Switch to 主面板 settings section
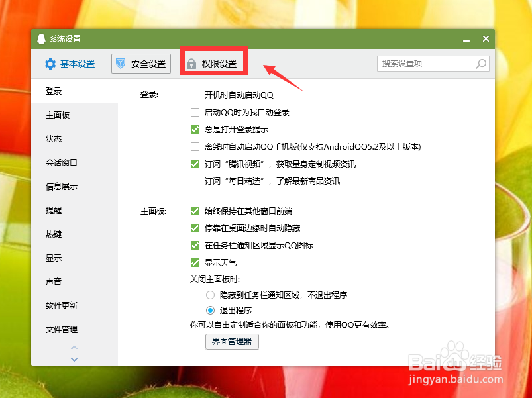Viewport: 532px width, 398px height. 58,115
